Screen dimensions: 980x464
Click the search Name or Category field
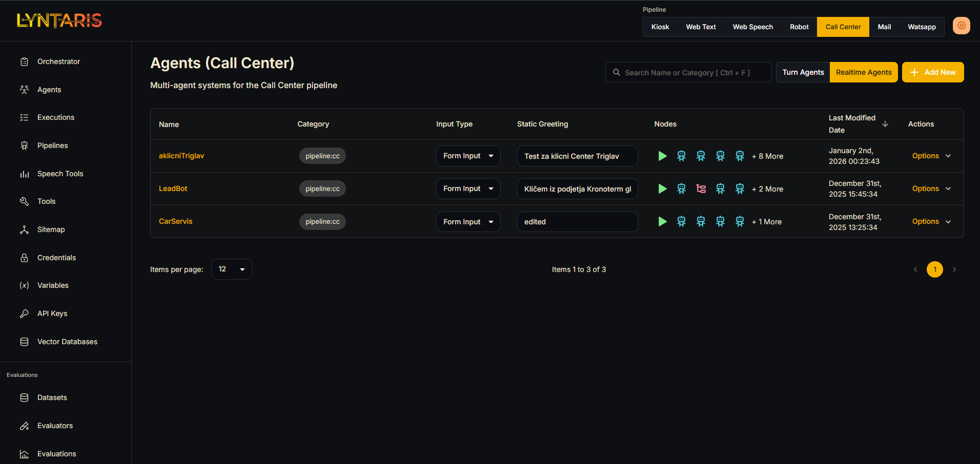click(x=688, y=72)
